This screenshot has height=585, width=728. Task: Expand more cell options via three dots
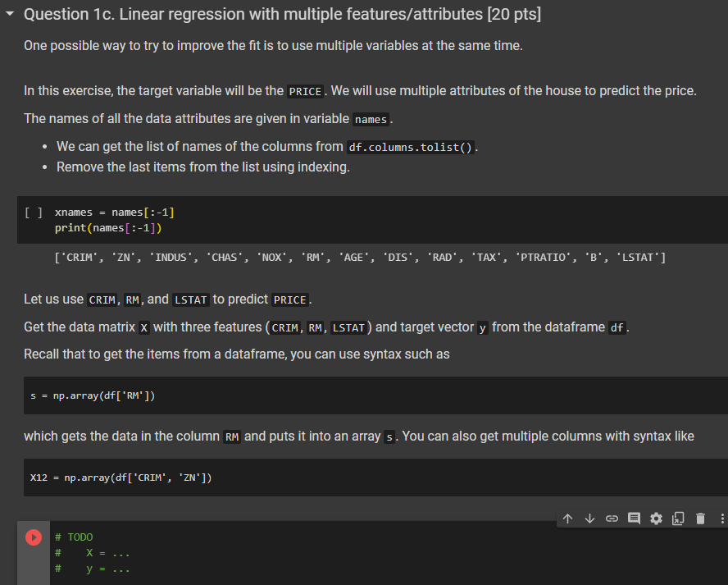(x=722, y=519)
